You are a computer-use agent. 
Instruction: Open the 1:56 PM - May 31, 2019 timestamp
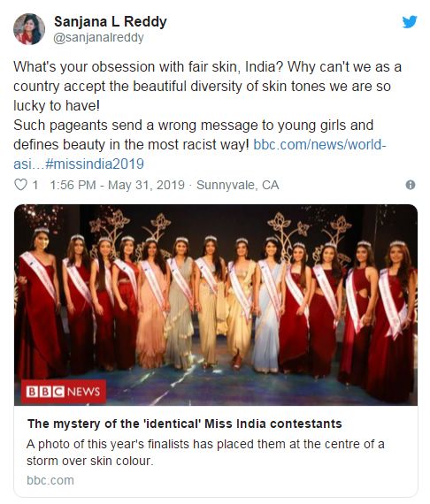coord(117,185)
